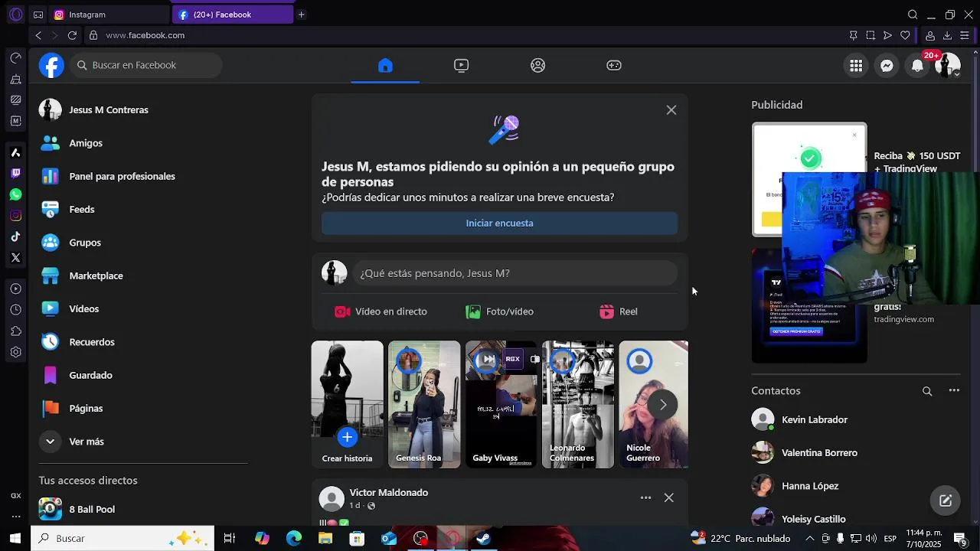Viewport: 980px width, 551px height.
Task: Open Leonardo Colmenares story
Action: click(578, 404)
